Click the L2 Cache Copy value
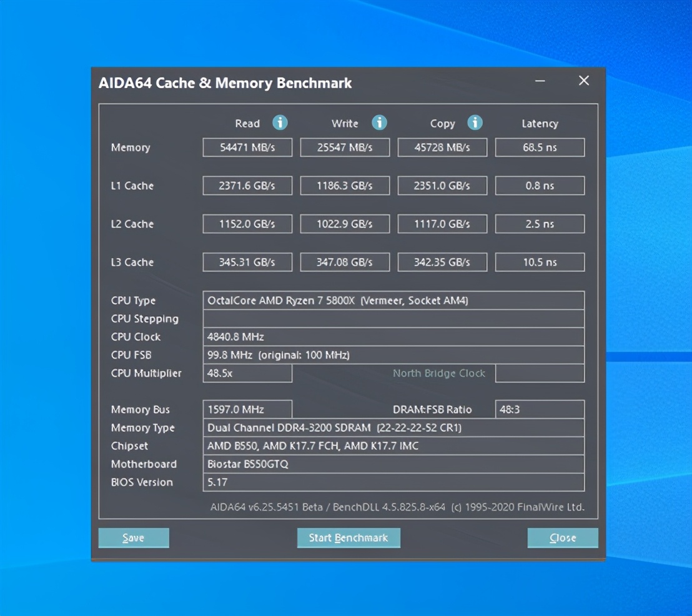Viewport: 692px width, 616px height. [x=442, y=224]
